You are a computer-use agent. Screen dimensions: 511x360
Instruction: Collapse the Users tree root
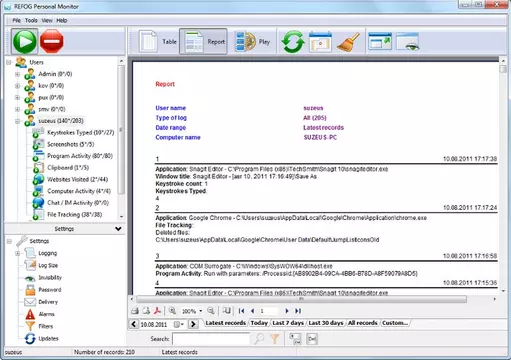click(9, 62)
